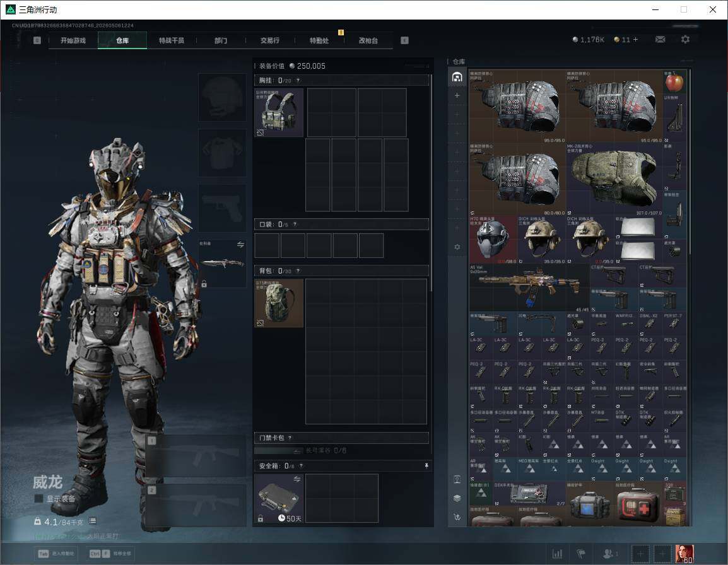
Task: Click the melee knife slot
Action: point(223,264)
